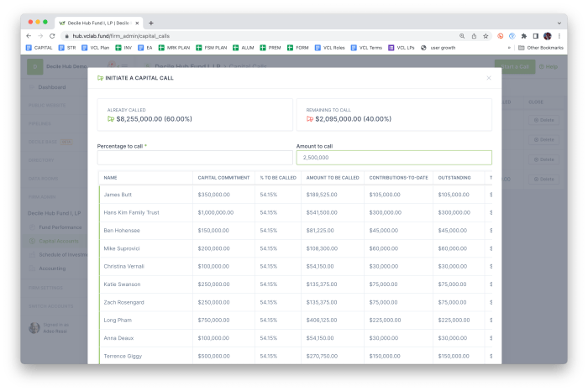Click the browser back arrow

point(29,36)
